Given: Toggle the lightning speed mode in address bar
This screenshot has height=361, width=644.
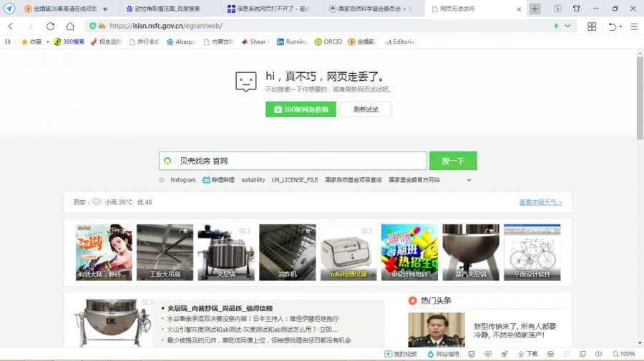Looking at the screenshot, I should point(556,26).
